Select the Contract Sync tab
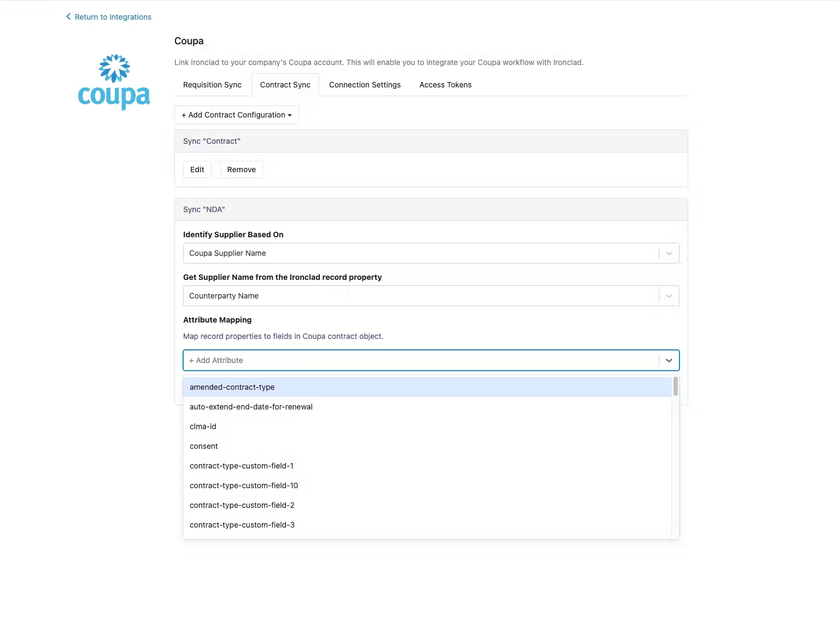The height and width of the screenshot is (644, 838). click(x=285, y=85)
